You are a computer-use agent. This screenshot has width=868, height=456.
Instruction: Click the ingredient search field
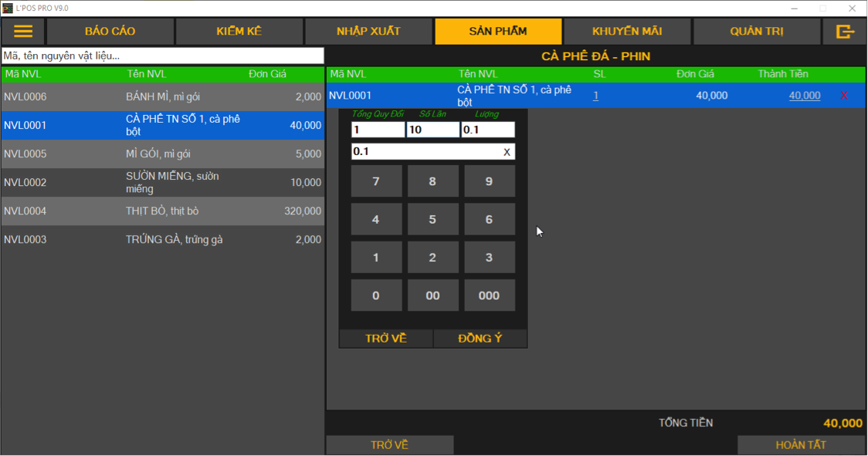[162, 56]
